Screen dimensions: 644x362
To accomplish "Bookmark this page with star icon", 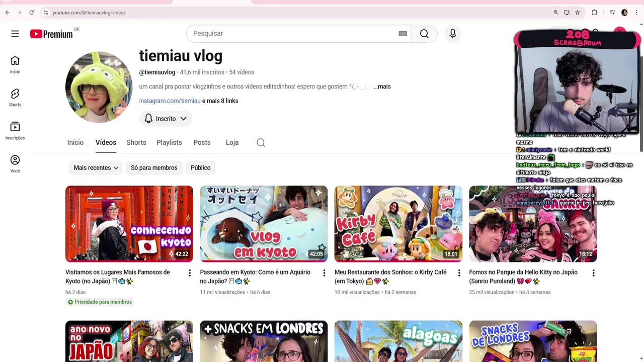I will pyautogui.click(x=578, y=13).
